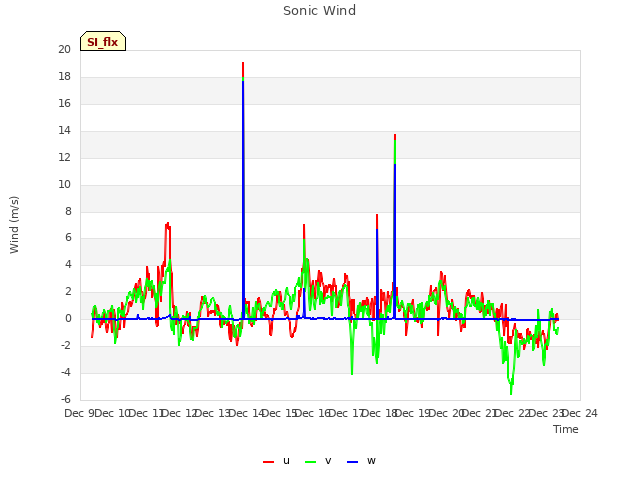Click the y-axis value 18
The height and width of the screenshot is (480, 640).
(64, 76)
